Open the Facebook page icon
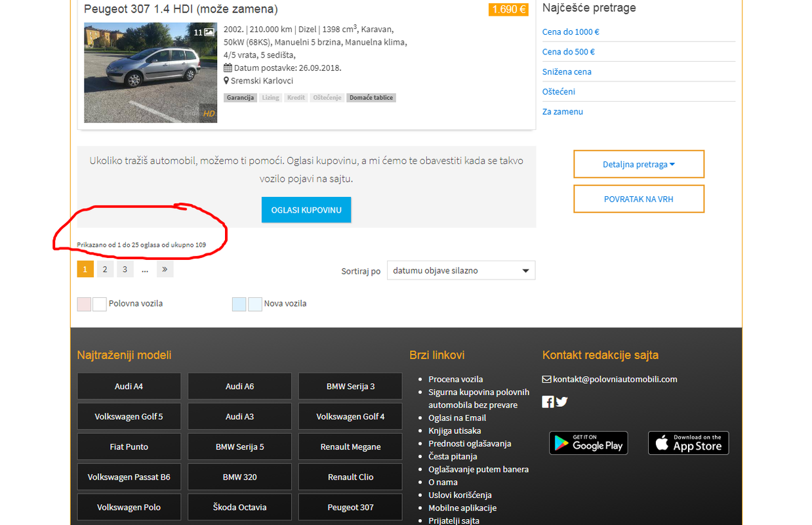This screenshot has height=525, width=812. point(548,402)
